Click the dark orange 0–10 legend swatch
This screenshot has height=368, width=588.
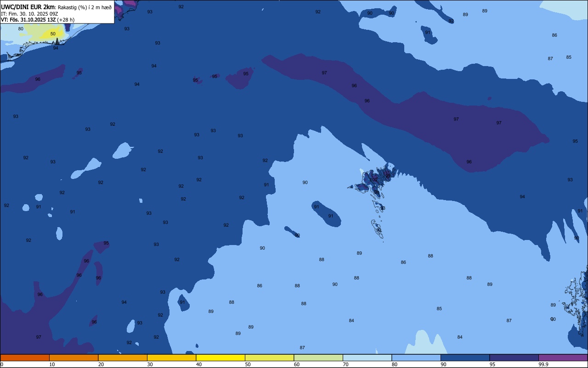pyautogui.click(x=25, y=357)
